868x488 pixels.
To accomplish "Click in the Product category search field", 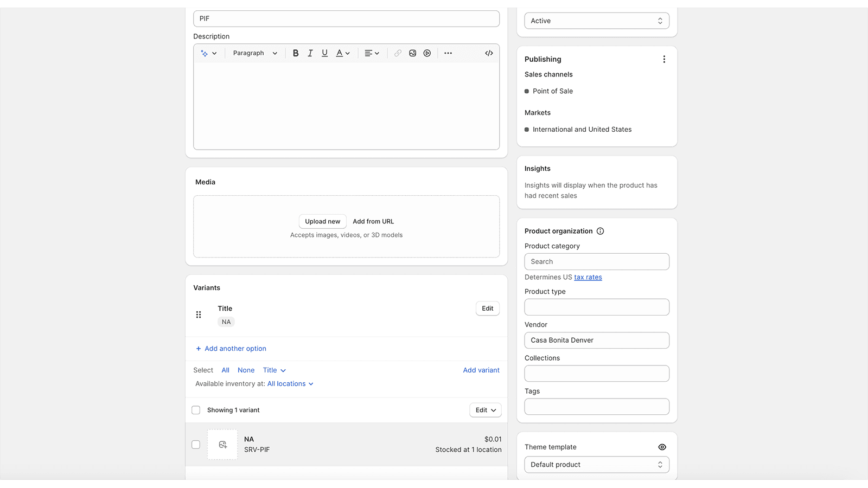I will click(596, 262).
